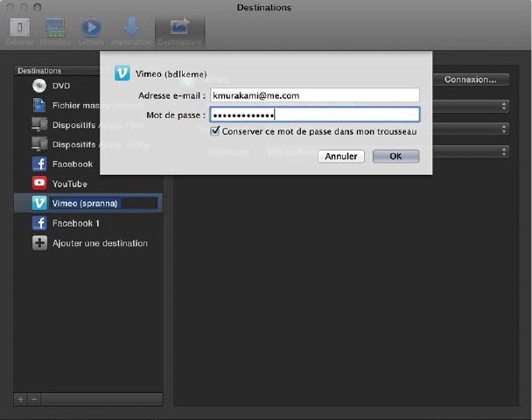The image size is (532, 420).
Task: Click the Mot de passe field
Action: click(x=314, y=115)
